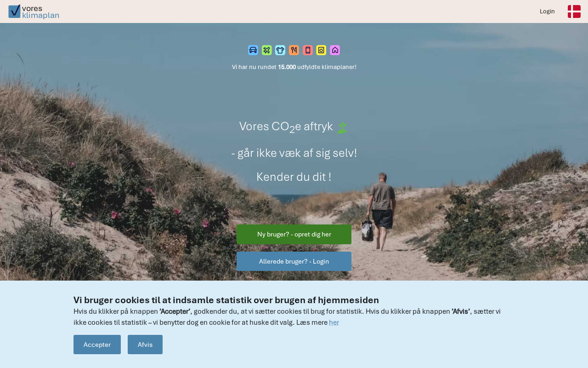Open the 'her' cookie info link
Image resolution: width=588 pixels, height=368 pixels.
pyautogui.click(x=334, y=322)
